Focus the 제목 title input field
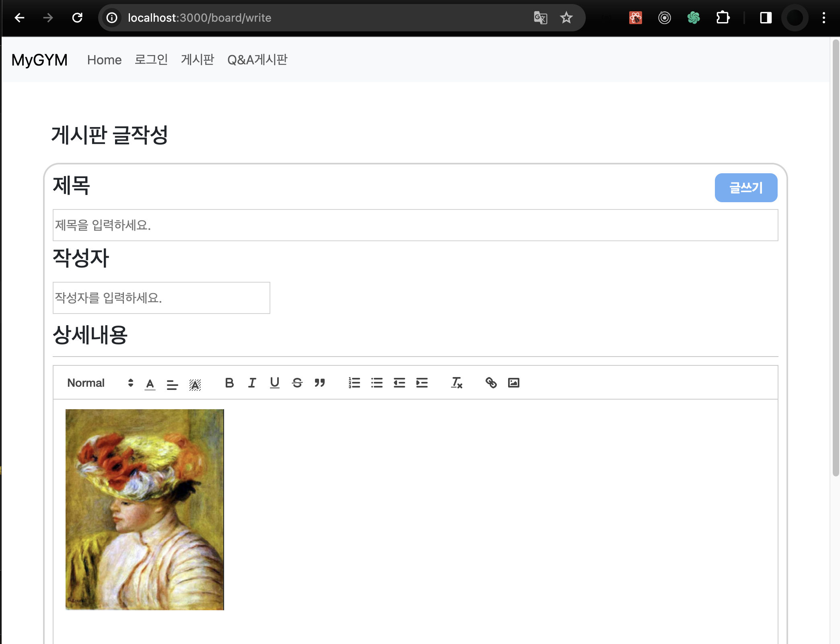The image size is (840, 644). [x=415, y=225]
